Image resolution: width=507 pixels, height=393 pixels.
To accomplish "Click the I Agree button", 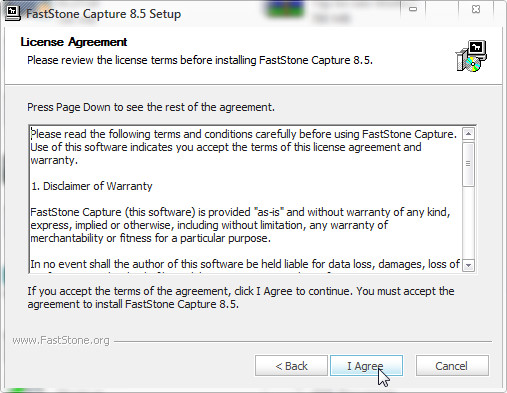I will tap(366, 366).
